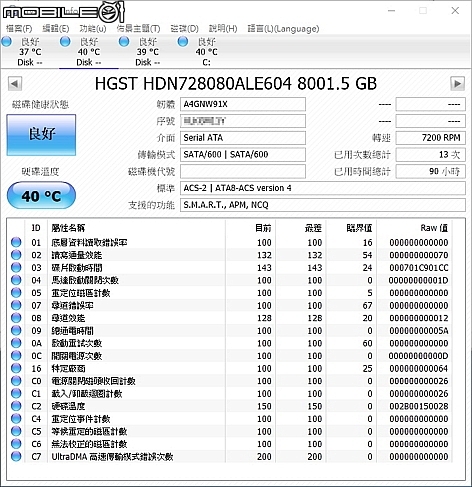Click the power on count 13 次 field
The width and height of the screenshot is (472, 487).
coord(430,154)
